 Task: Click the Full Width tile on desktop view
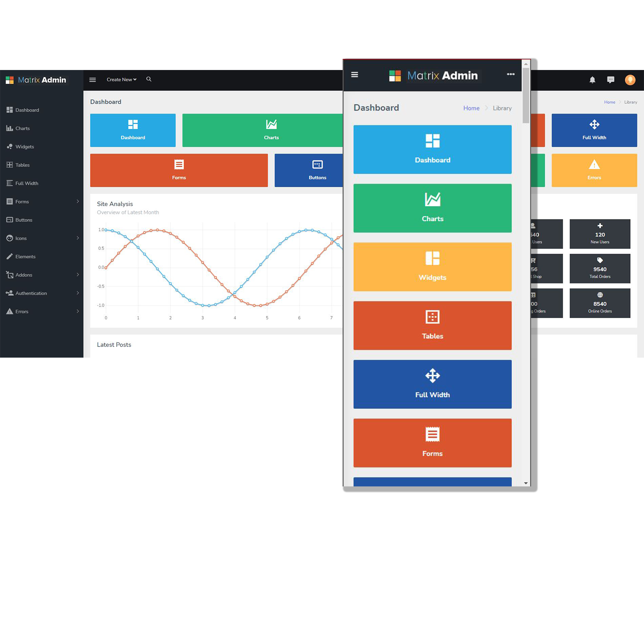coord(594,130)
